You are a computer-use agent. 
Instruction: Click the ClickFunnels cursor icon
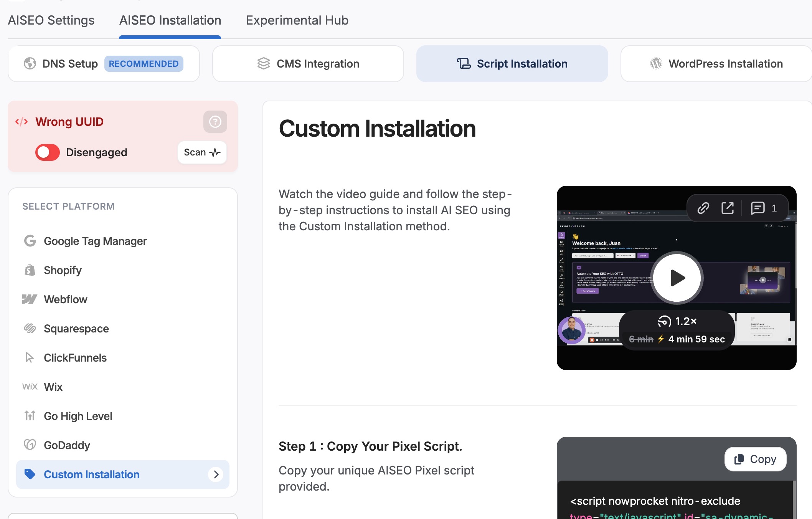[30, 357]
